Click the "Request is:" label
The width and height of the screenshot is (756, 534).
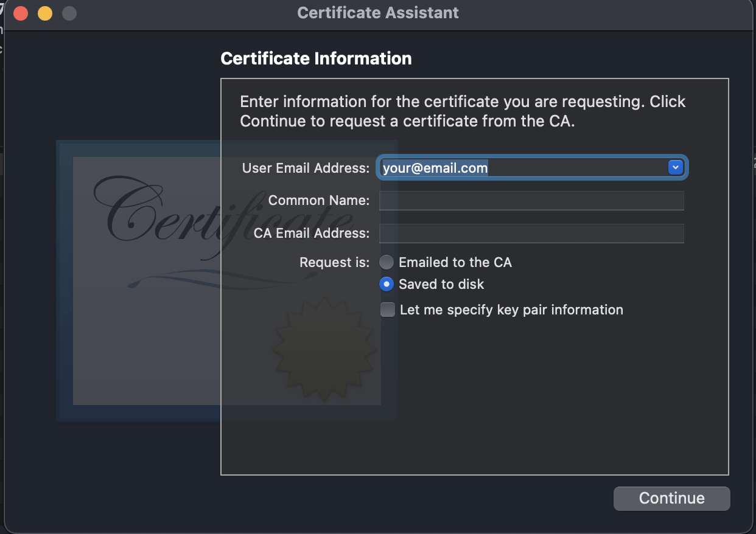coord(334,262)
